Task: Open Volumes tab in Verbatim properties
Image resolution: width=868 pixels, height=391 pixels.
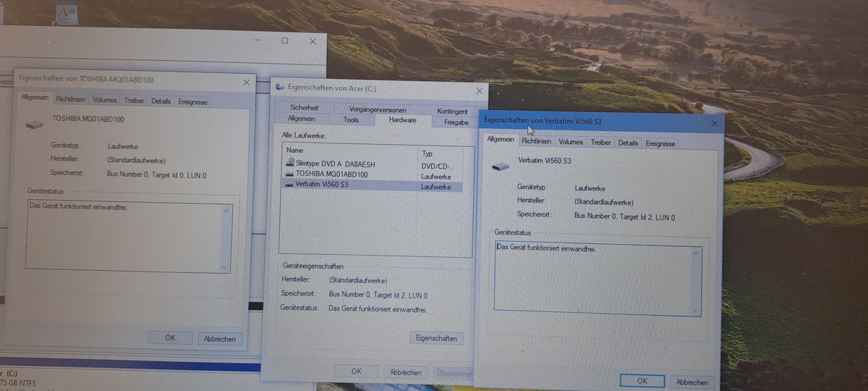Action: 571,142
